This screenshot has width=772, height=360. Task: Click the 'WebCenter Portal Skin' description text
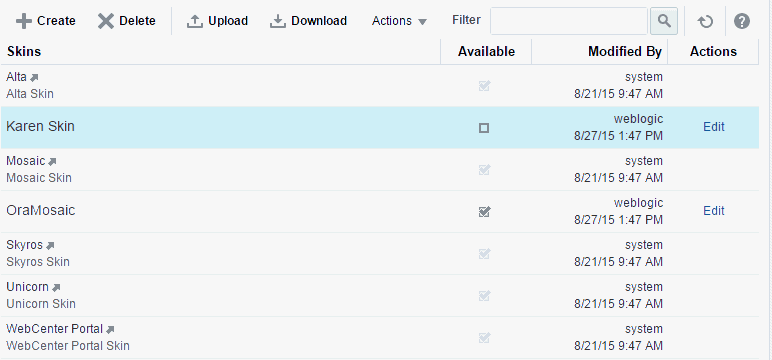68,346
